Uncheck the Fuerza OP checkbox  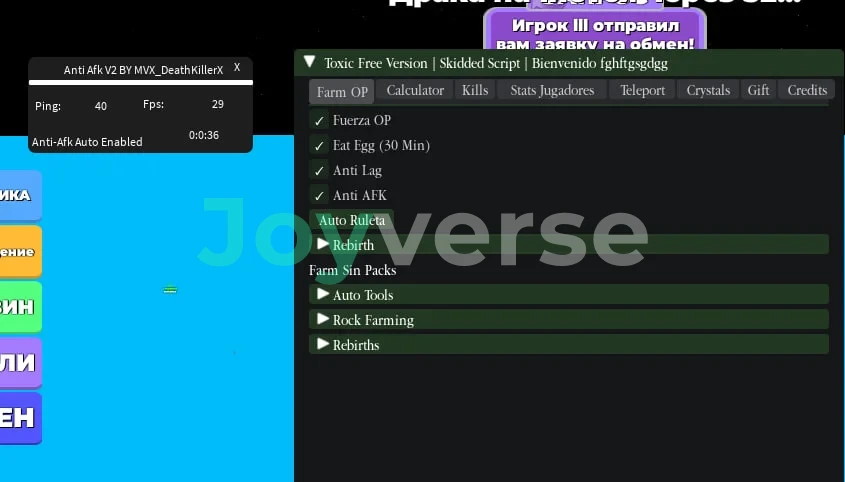pyautogui.click(x=320, y=120)
